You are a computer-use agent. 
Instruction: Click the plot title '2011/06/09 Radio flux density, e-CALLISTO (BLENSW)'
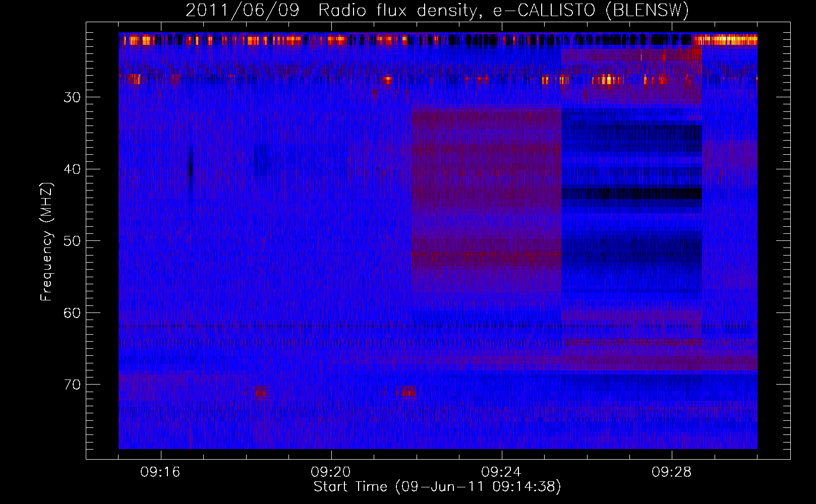[437, 11]
